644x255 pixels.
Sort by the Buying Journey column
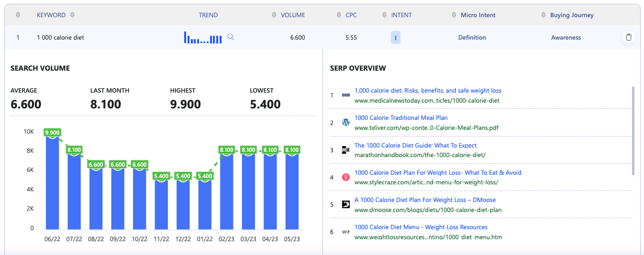544,15
